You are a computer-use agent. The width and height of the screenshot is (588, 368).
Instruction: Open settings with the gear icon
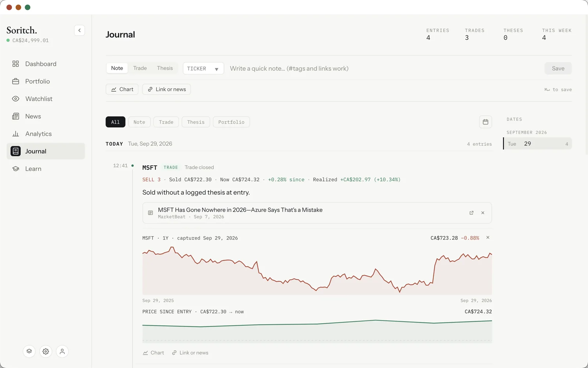coord(46,351)
